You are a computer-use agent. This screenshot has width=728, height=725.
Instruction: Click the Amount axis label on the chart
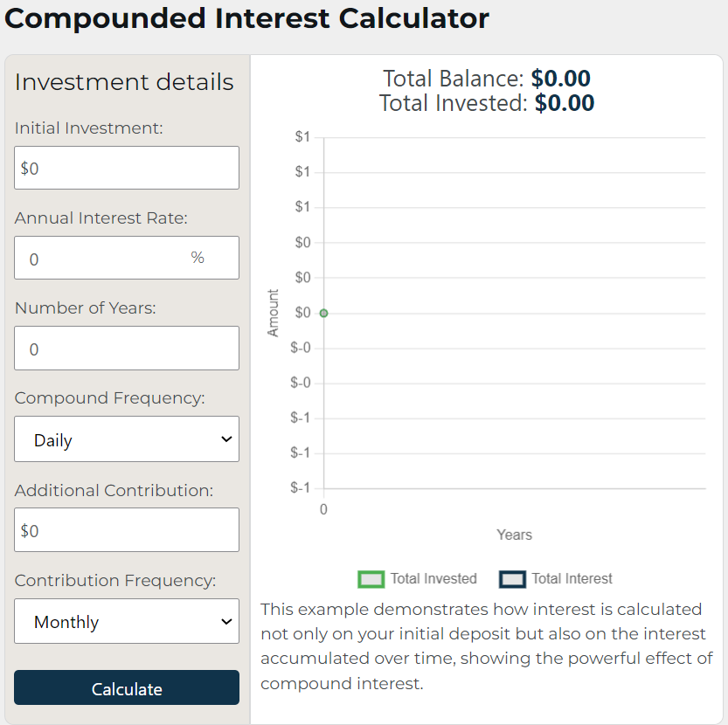272,312
